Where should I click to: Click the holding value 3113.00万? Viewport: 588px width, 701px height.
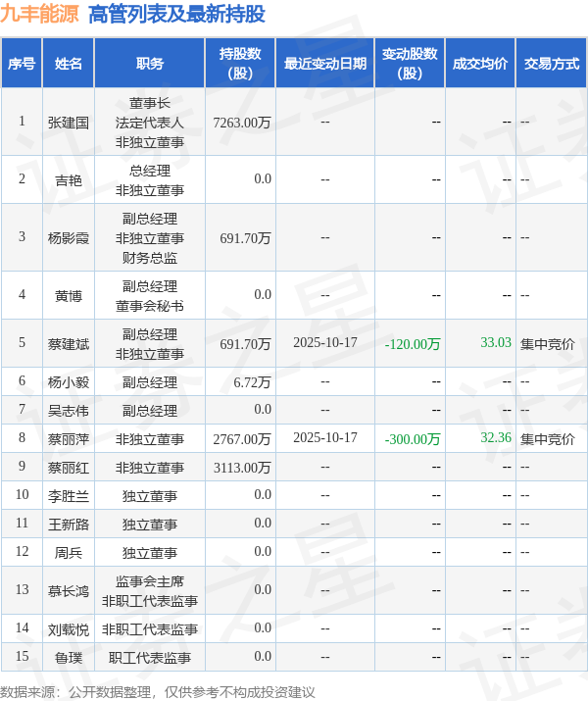click(x=242, y=468)
